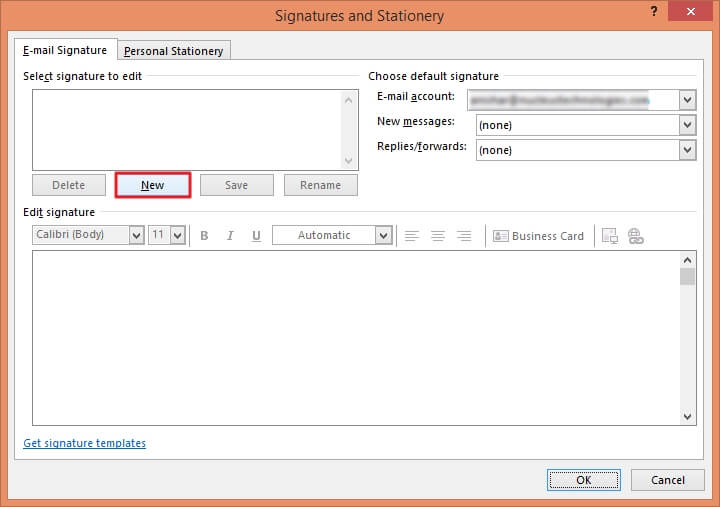This screenshot has height=507, width=720.
Task: Open the New messages signature dropdown
Action: coord(687,124)
